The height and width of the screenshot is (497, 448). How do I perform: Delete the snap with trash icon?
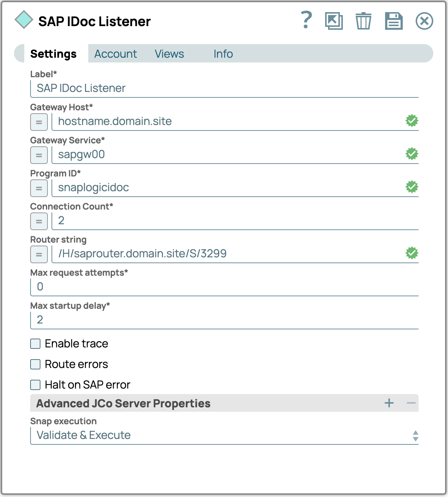(x=363, y=21)
